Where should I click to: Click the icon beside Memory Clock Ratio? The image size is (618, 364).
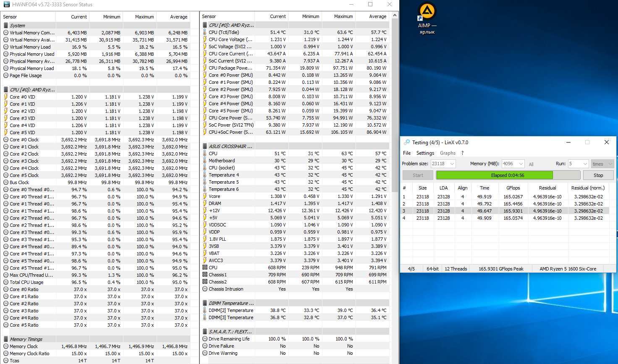6,354
